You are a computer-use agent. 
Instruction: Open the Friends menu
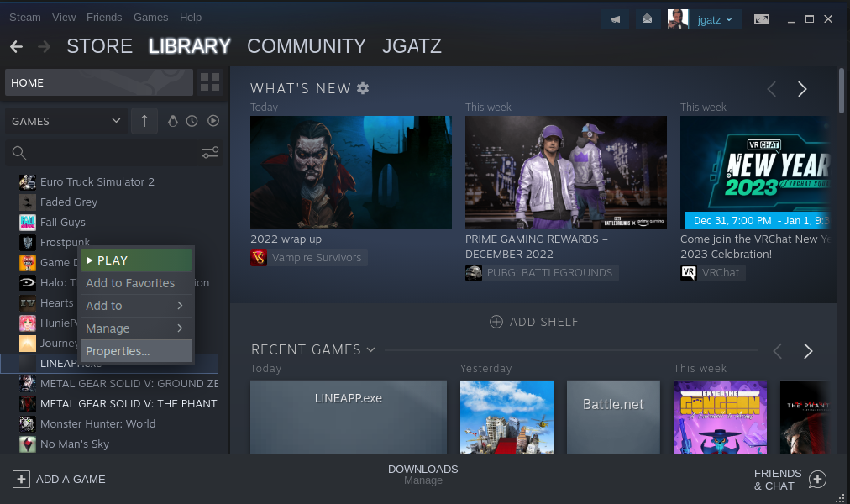[x=104, y=18]
